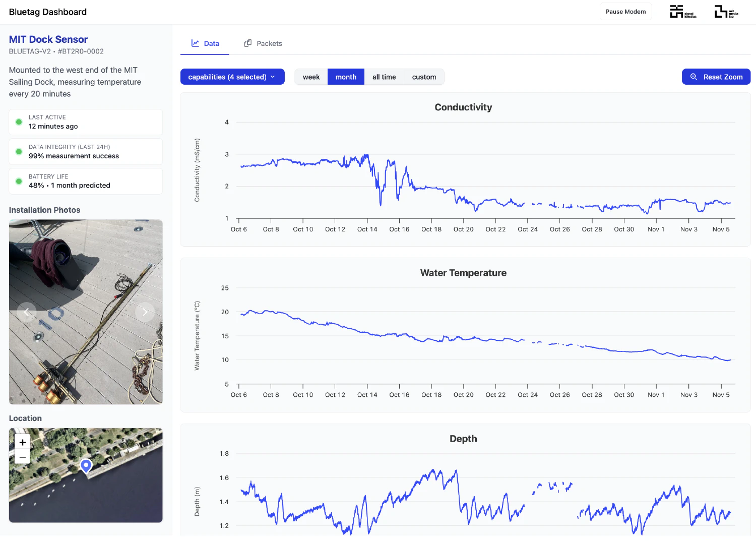Click the magnifier icon in Reset Zoom button
756x541 pixels.
(694, 77)
